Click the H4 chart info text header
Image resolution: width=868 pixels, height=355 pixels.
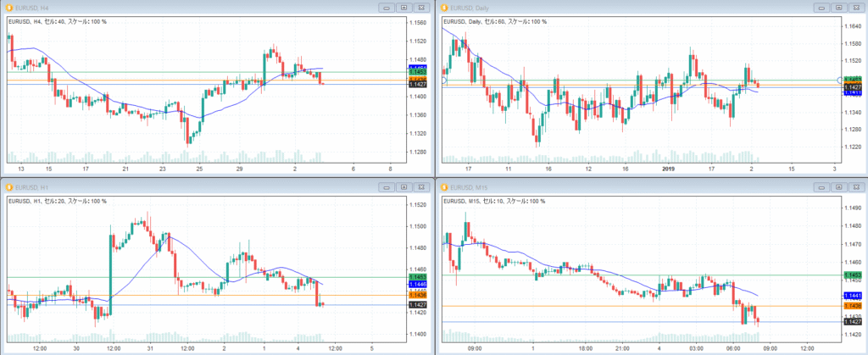(59, 21)
